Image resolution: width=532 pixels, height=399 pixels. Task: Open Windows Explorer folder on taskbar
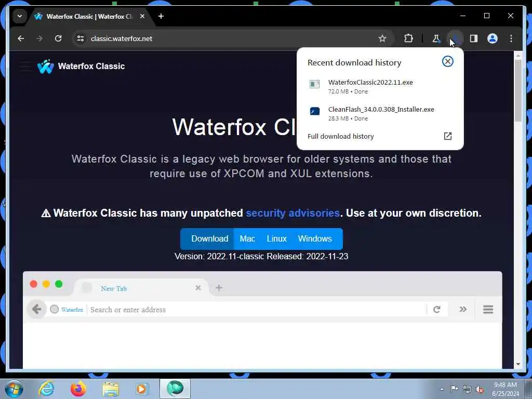[x=111, y=389]
